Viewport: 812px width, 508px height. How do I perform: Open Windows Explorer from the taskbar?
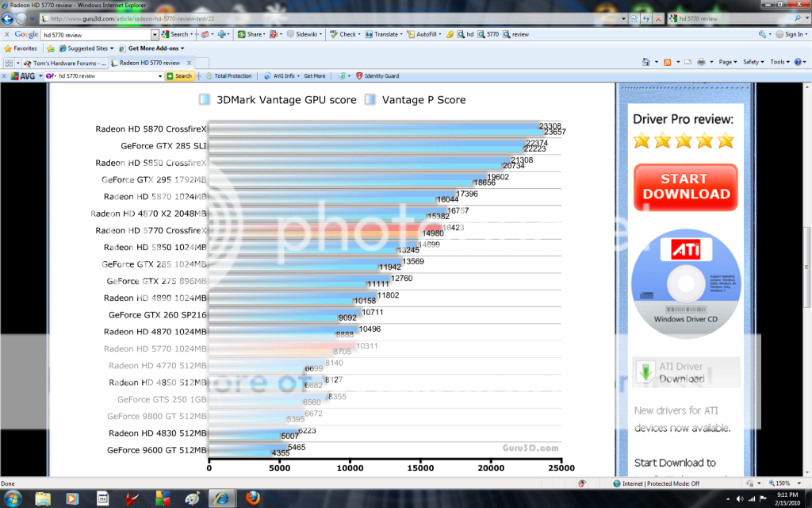click(43, 498)
